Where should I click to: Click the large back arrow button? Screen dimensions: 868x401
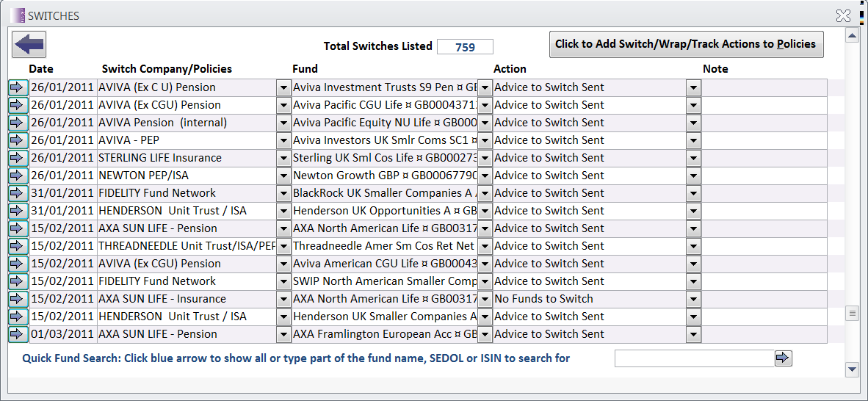(29, 45)
